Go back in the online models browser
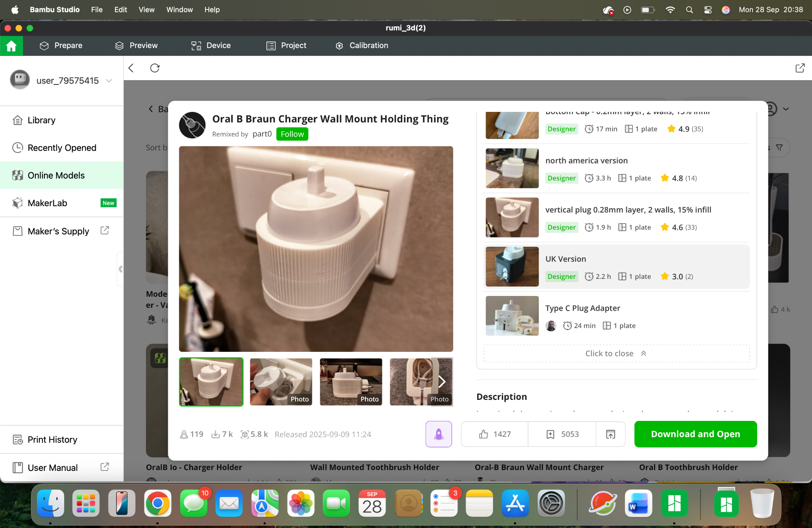 pos(131,68)
